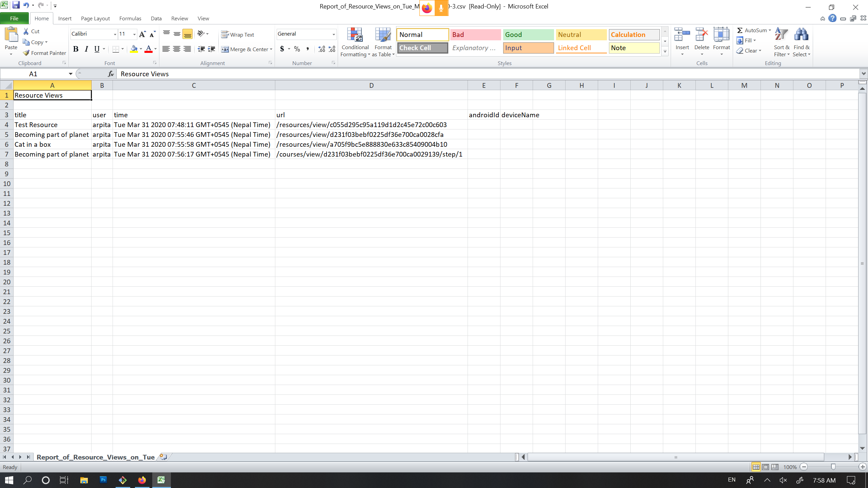Click the Find & Select binoculars icon
The height and width of the screenshot is (488, 868).
point(801,35)
